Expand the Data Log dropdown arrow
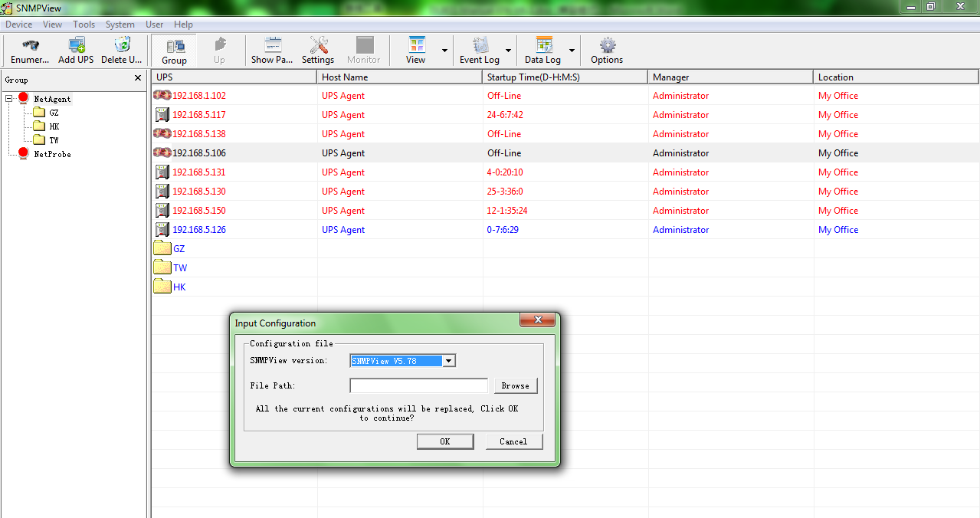The image size is (980, 518). pyautogui.click(x=572, y=51)
